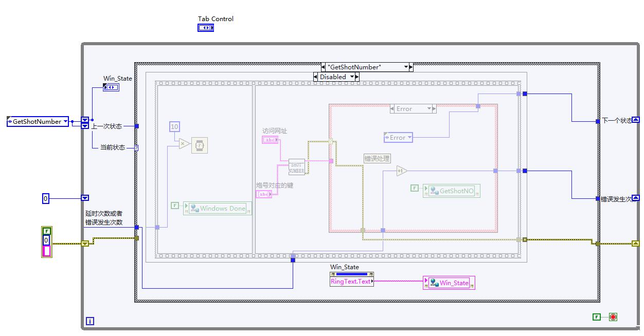The image size is (644, 336).
Task: Click the red loop stop terminal
Action: [x=613, y=317]
